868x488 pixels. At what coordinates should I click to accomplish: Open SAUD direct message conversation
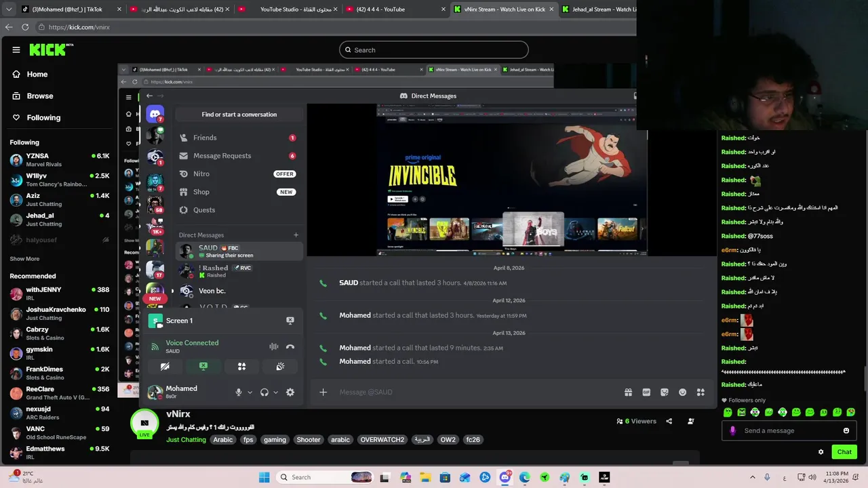(238, 251)
